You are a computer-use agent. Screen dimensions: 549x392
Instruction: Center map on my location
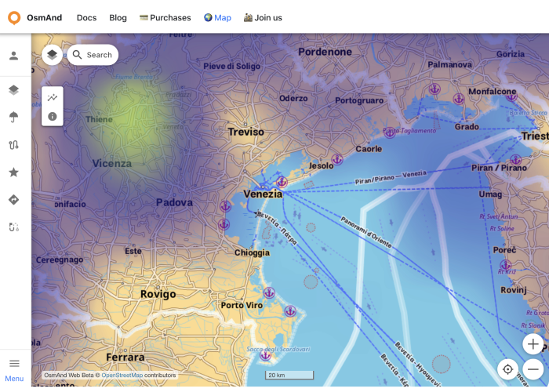point(508,369)
